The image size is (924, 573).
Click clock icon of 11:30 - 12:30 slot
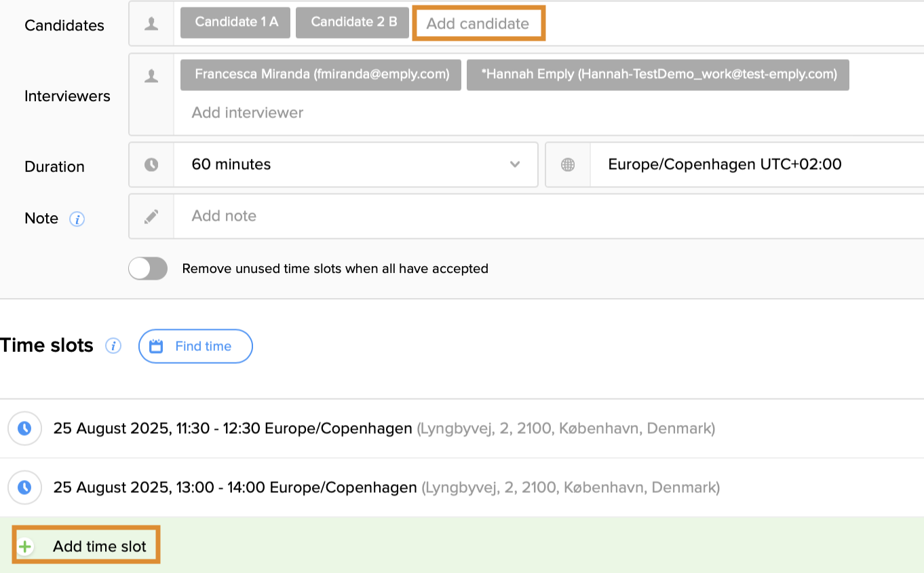click(x=24, y=428)
